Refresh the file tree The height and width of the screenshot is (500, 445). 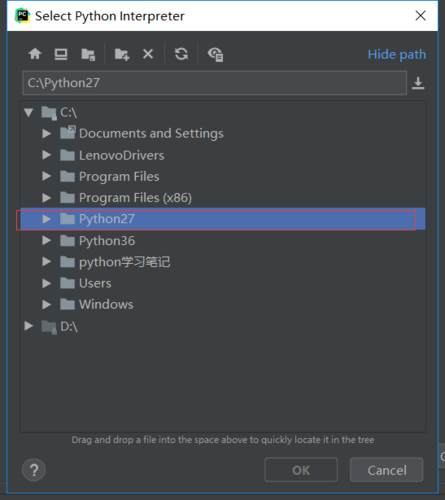point(181,54)
